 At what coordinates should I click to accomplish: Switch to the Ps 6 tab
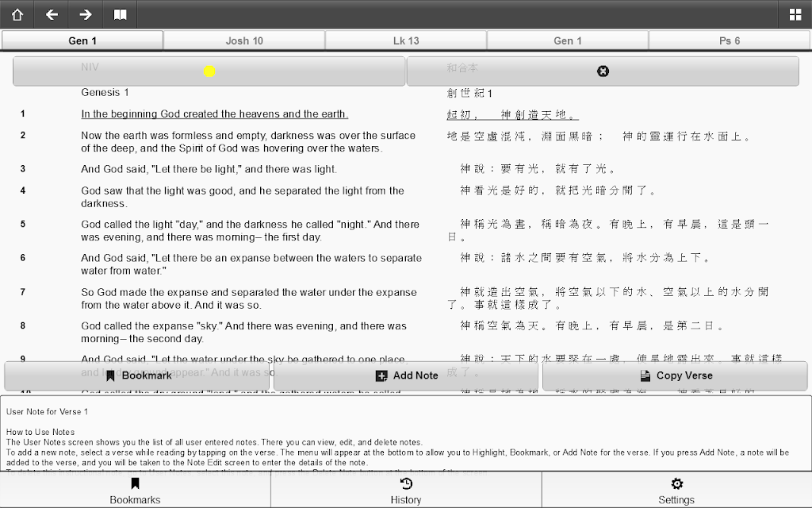click(730, 40)
